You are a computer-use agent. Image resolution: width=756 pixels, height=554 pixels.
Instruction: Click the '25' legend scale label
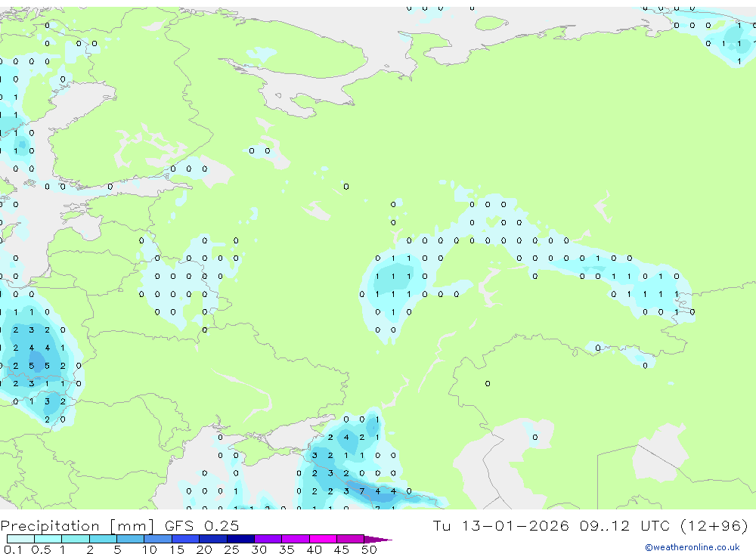[x=231, y=549]
